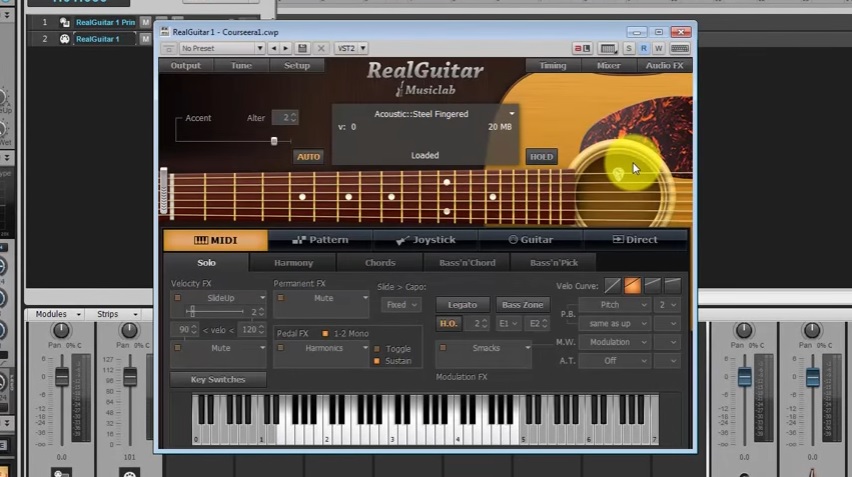Open the Modules dropdown in the console
Screen dimensions: 852x477
[57, 314]
